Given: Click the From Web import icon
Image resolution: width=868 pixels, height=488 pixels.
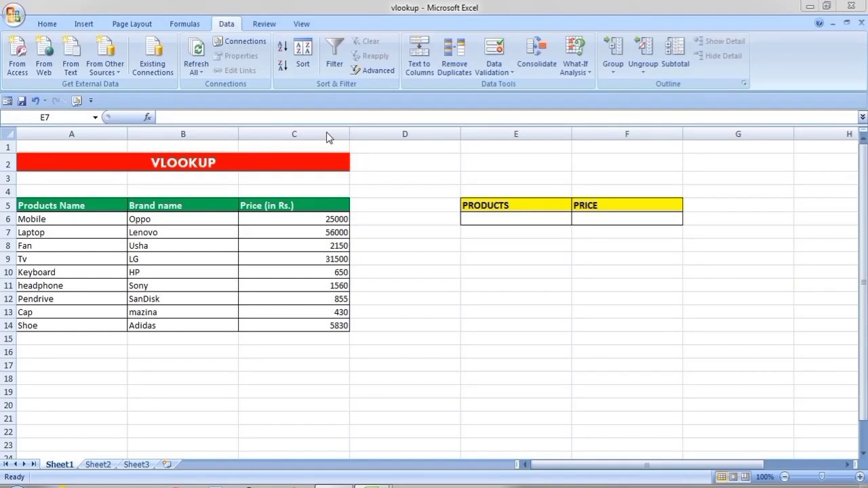Looking at the screenshot, I should tap(44, 56).
